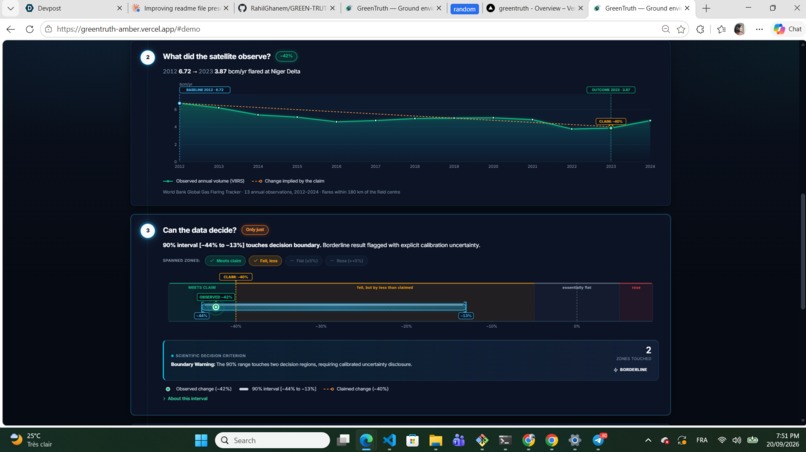Viewport: 806px width, 452px height.
Task: Toggle the 'Flat' zone chip
Action: [x=304, y=261]
